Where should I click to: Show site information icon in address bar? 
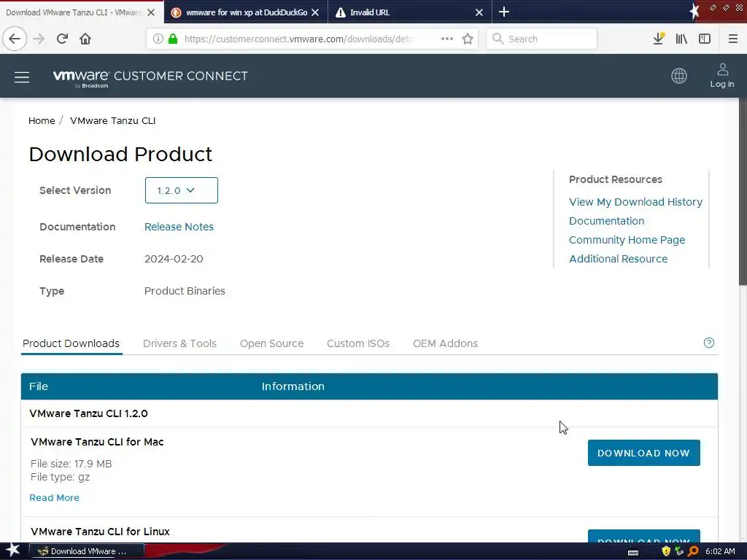point(158,39)
